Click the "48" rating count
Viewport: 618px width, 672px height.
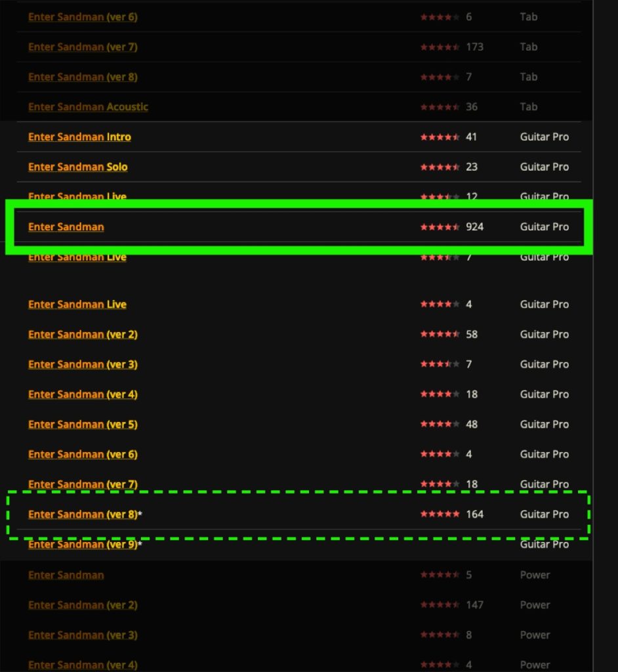(472, 425)
